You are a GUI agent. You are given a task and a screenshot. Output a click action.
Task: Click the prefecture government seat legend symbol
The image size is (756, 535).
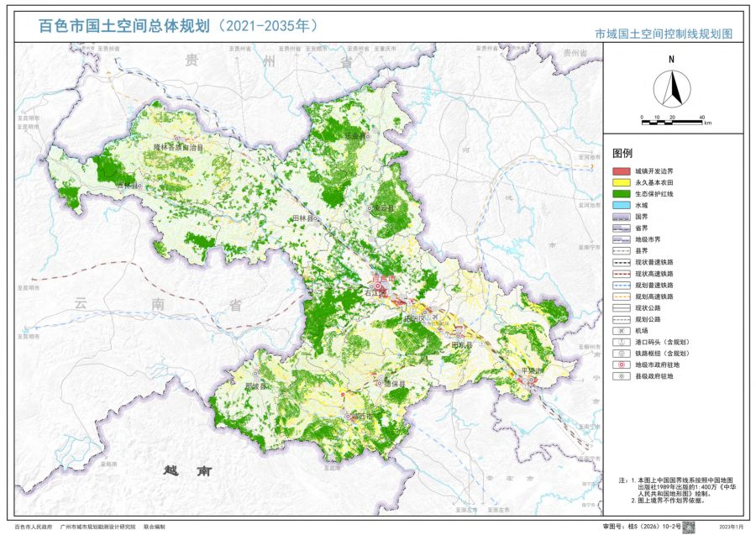pos(622,365)
